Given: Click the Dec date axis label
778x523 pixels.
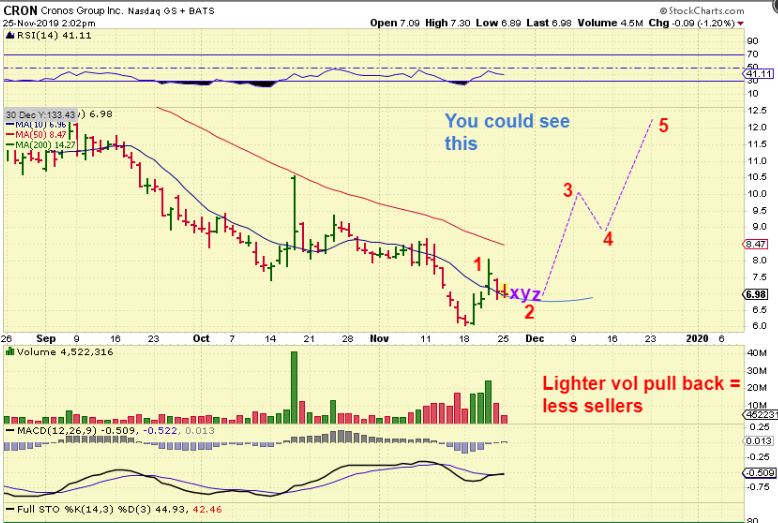Looking at the screenshot, I should [535, 338].
